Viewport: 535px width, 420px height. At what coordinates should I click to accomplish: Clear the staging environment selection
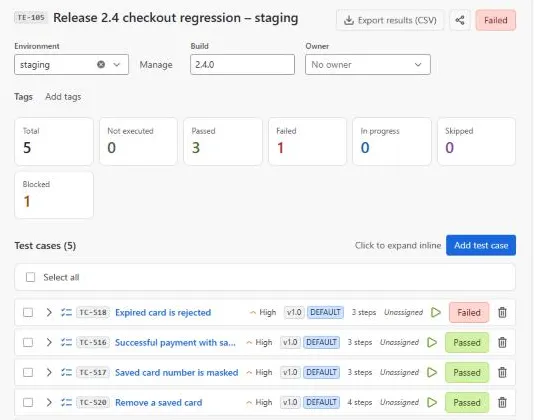101,64
